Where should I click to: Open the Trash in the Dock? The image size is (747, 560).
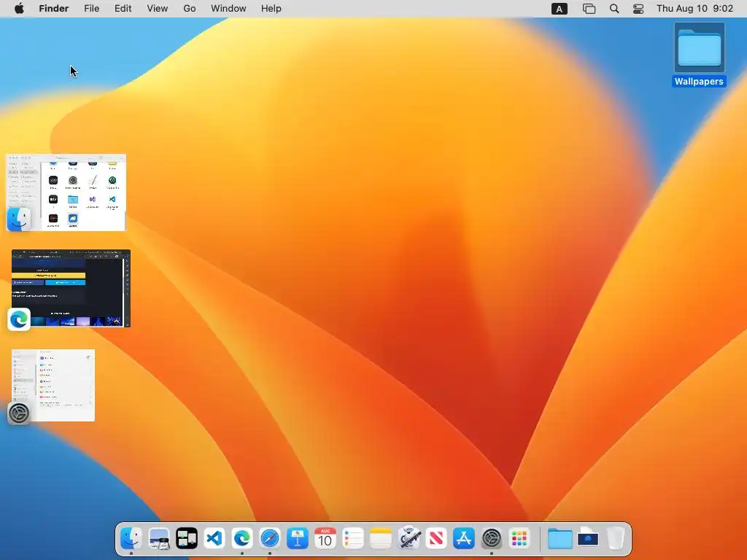pos(616,539)
